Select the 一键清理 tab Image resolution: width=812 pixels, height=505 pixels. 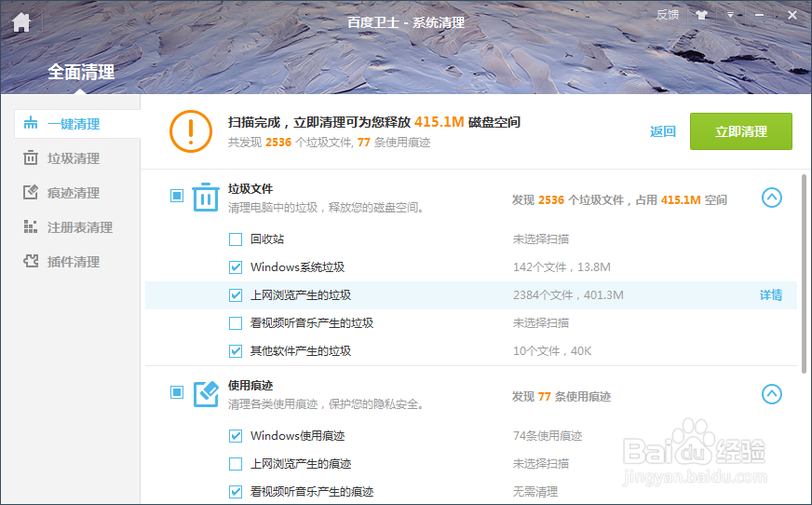tap(77, 124)
